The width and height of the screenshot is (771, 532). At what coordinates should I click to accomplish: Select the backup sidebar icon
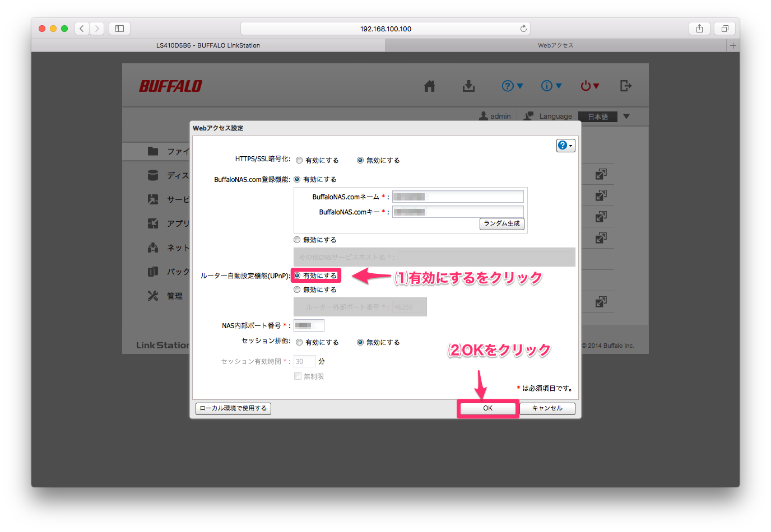153,272
